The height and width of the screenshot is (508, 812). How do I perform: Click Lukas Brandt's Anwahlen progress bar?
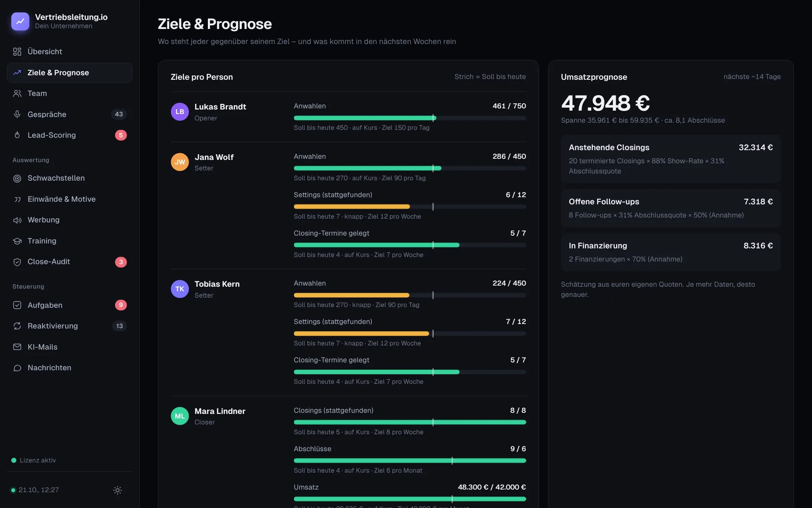[x=410, y=118]
